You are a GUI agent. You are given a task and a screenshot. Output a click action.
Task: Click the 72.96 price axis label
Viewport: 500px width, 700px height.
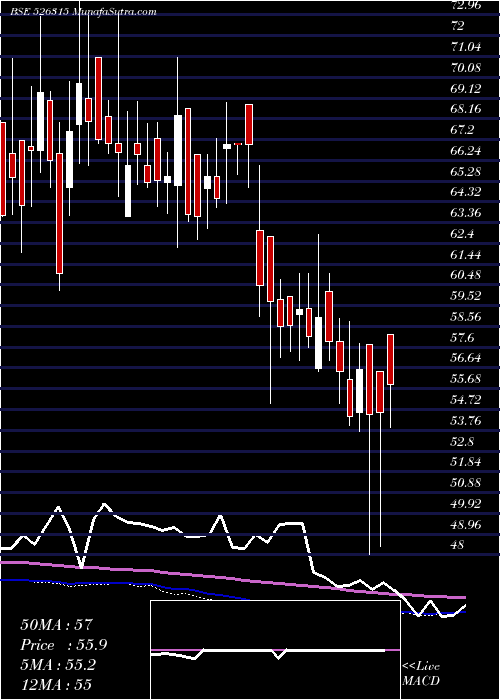pyautogui.click(x=467, y=5)
